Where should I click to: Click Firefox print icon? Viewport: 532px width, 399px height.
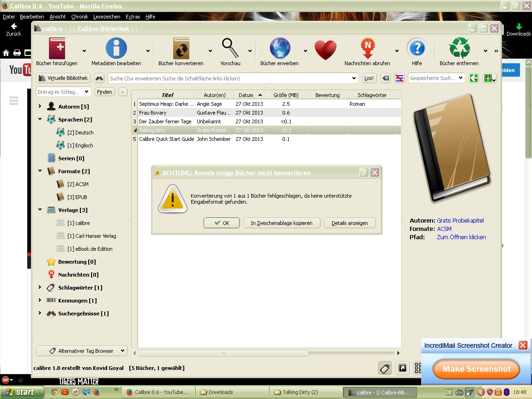coord(17,53)
